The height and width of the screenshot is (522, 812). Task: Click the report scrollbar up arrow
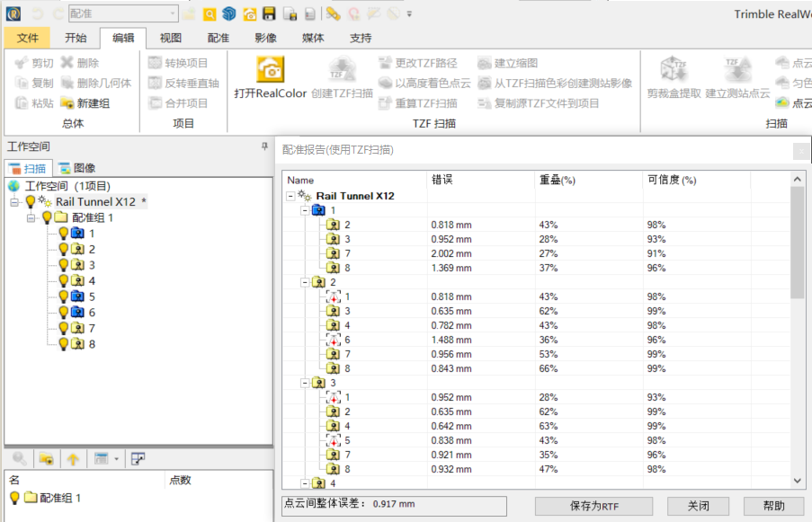pyautogui.click(x=797, y=179)
